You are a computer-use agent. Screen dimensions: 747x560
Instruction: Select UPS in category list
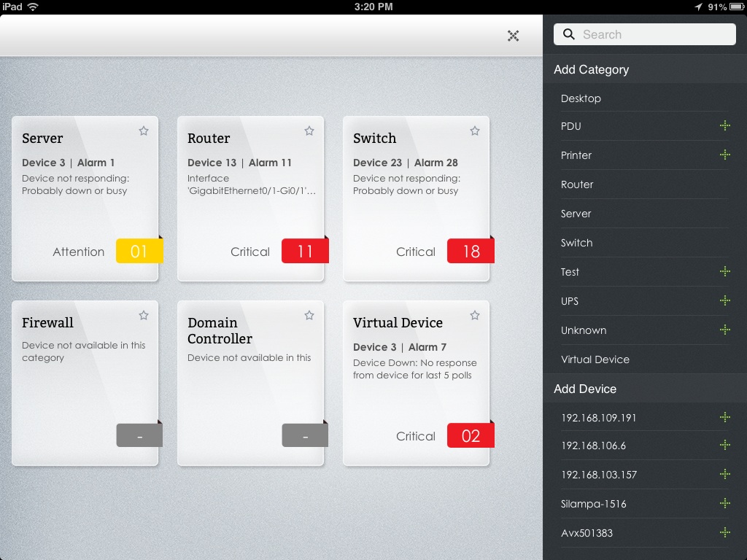tap(645, 301)
